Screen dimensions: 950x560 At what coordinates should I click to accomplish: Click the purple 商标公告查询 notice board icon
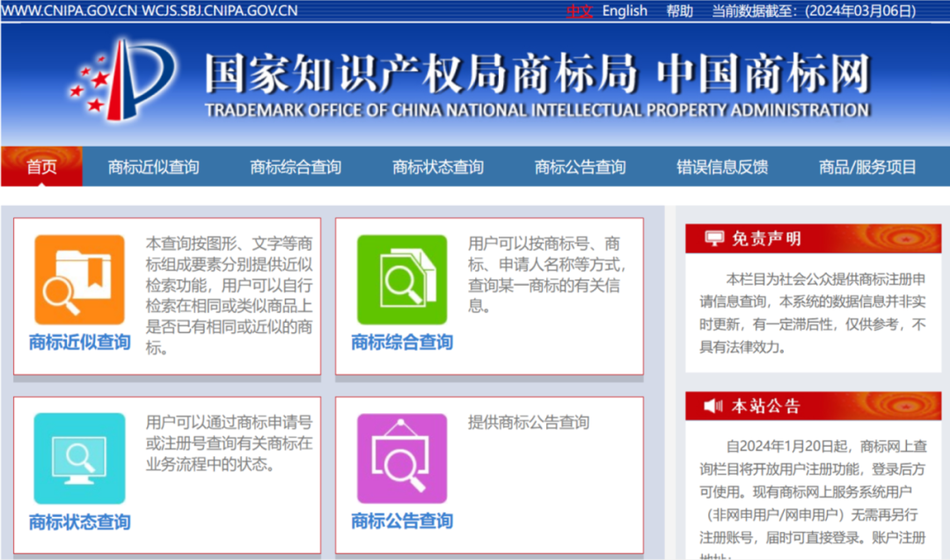click(x=402, y=458)
